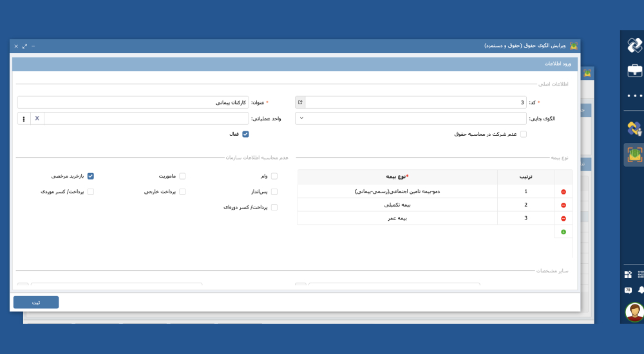Delete the بیمه عمر row with red minus
The height and width of the screenshot is (354, 644).
[563, 219]
